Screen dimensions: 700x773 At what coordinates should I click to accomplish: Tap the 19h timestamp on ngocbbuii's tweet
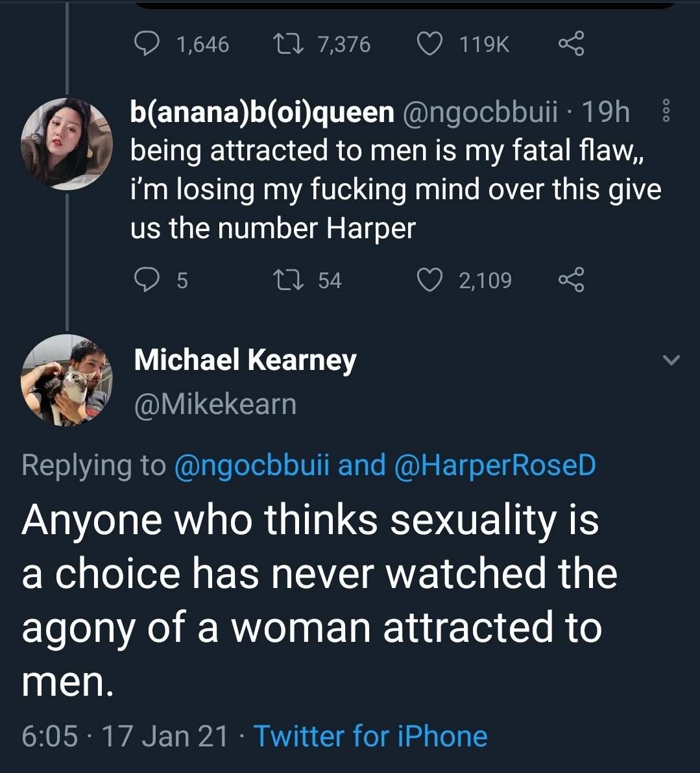coord(605,112)
